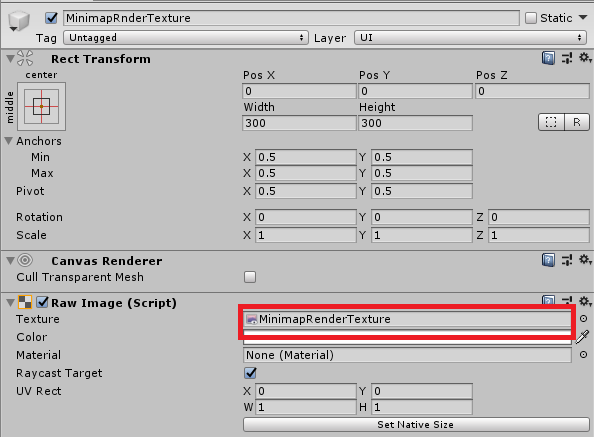Click Rotation Y field
Viewport: 594px width, 437px height.
422,217
